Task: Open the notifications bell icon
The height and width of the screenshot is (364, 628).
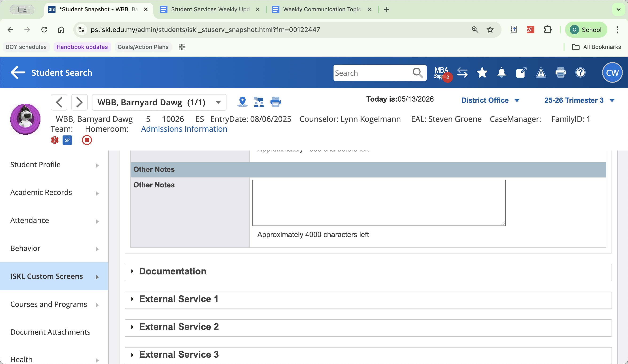Action: [x=501, y=73]
